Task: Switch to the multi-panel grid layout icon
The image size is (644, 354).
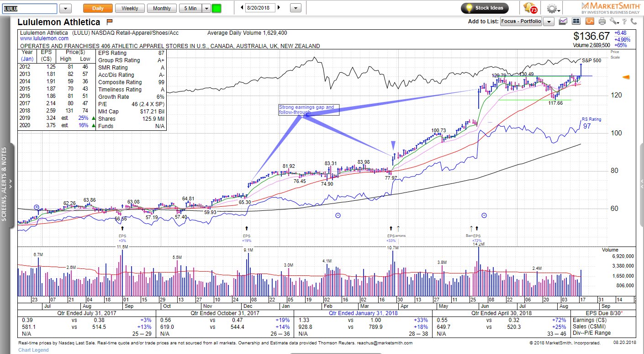Action: click(x=576, y=21)
